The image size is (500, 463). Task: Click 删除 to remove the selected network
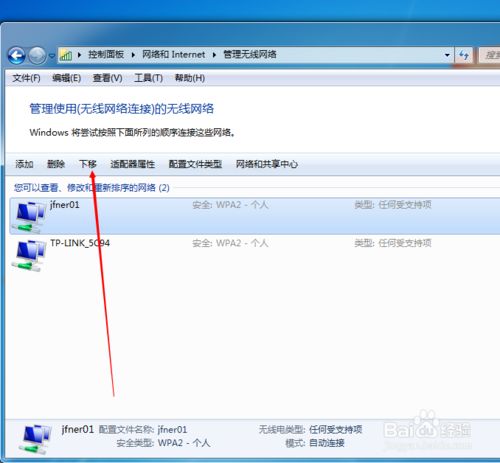point(56,164)
